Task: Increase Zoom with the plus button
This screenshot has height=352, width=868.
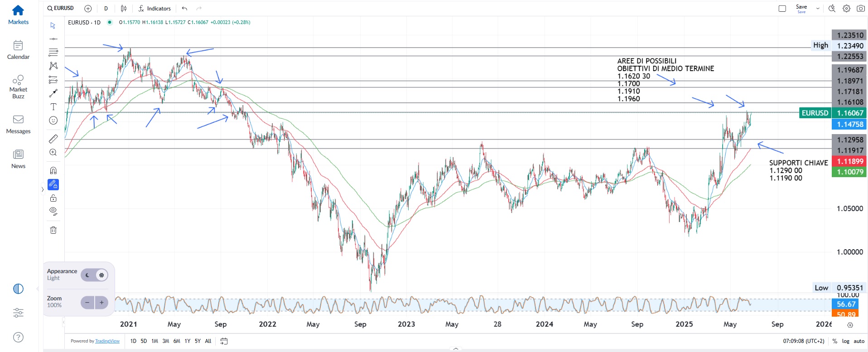Action: (x=101, y=302)
